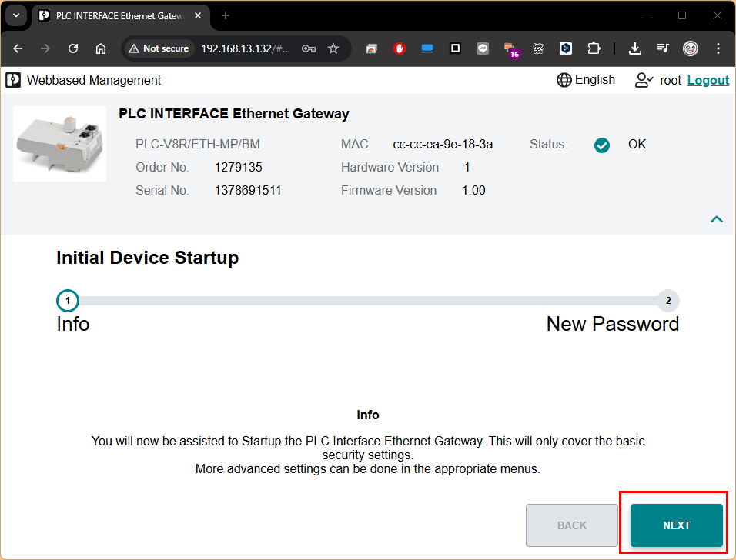The width and height of the screenshot is (736, 560).
Task: Maximize the browser window
Action: [682, 15]
